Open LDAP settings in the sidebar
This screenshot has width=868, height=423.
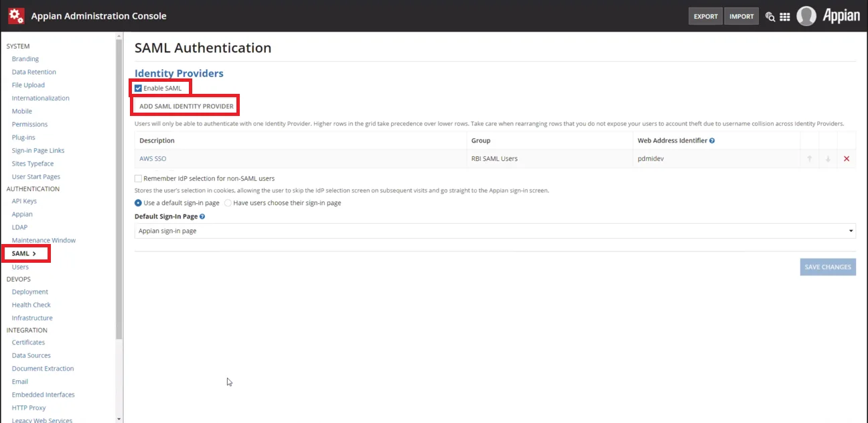click(x=19, y=227)
